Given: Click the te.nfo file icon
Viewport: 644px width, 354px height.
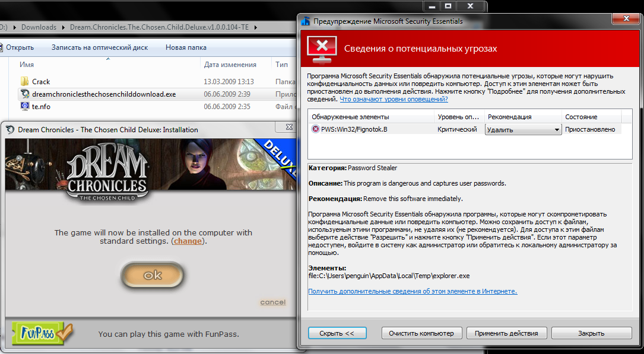Looking at the screenshot, I should 25,106.
